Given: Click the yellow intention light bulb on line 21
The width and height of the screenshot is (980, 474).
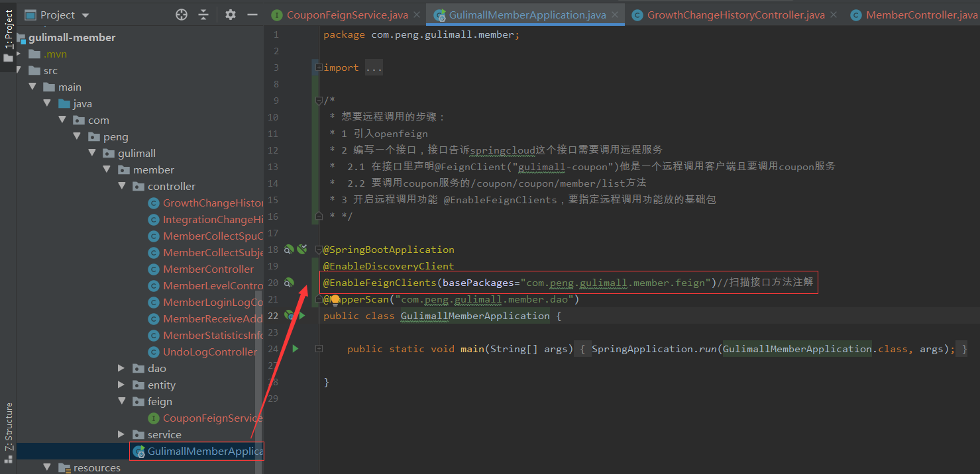Looking at the screenshot, I should point(335,299).
